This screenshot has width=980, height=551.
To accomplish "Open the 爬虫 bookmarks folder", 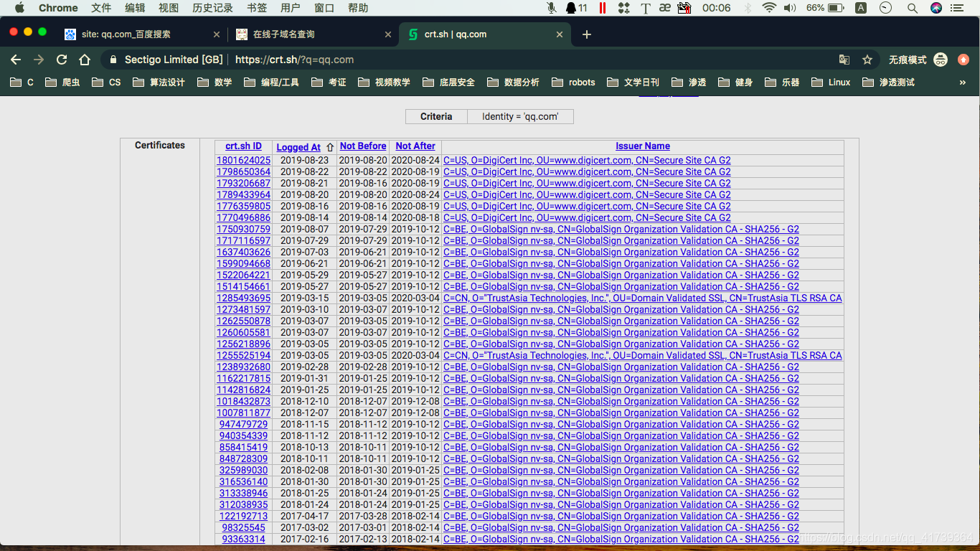I will (x=62, y=83).
